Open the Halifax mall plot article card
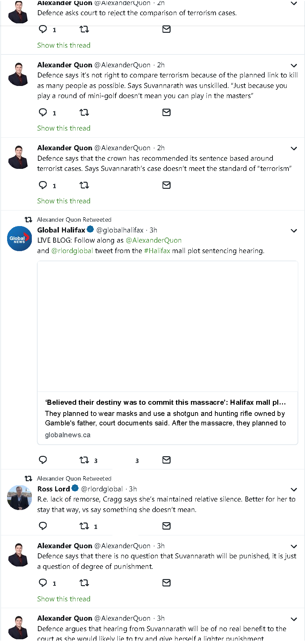This screenshot has height=644, width=305. (x=168, y=352)
